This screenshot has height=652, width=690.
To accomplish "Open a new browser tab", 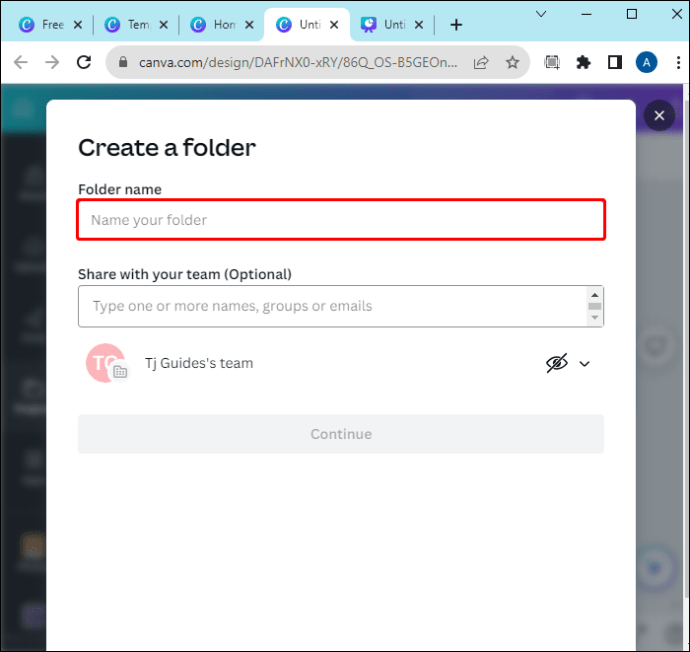I will pos(456,25).
